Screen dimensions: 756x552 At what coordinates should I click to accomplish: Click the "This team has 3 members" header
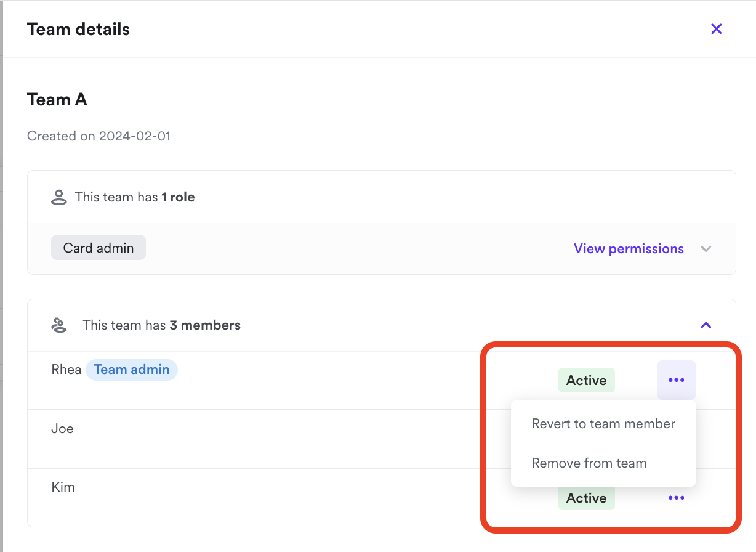(x=161, y=325)
